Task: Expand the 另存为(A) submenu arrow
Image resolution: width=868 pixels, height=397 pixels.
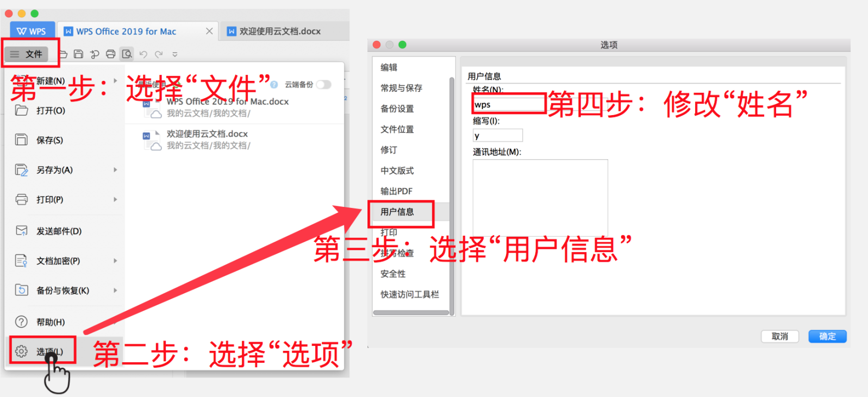Action: (115, 170)
